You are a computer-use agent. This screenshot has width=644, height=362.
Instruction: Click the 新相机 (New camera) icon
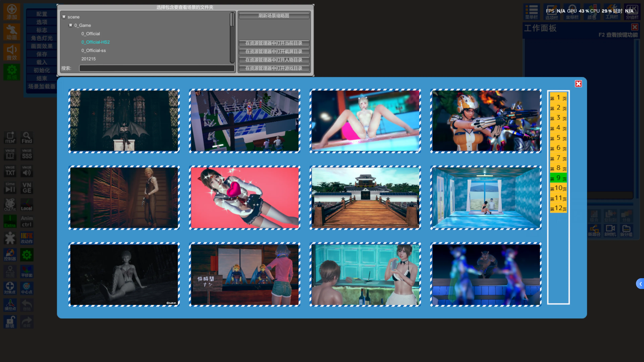[610, 231]
